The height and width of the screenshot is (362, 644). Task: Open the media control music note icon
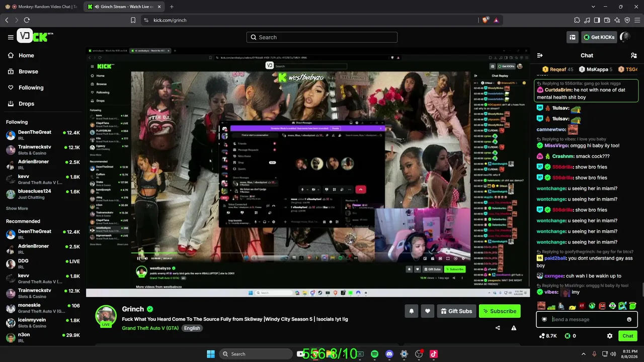pyautogui.click(x=587, y=20)
